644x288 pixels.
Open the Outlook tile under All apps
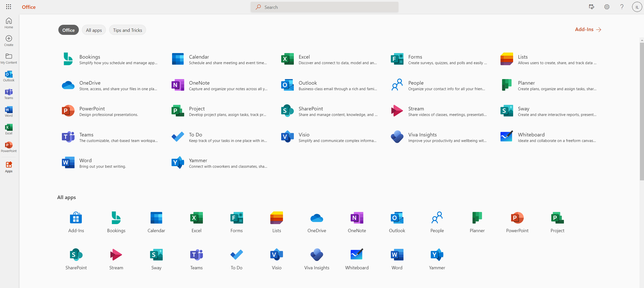[397, 222]
